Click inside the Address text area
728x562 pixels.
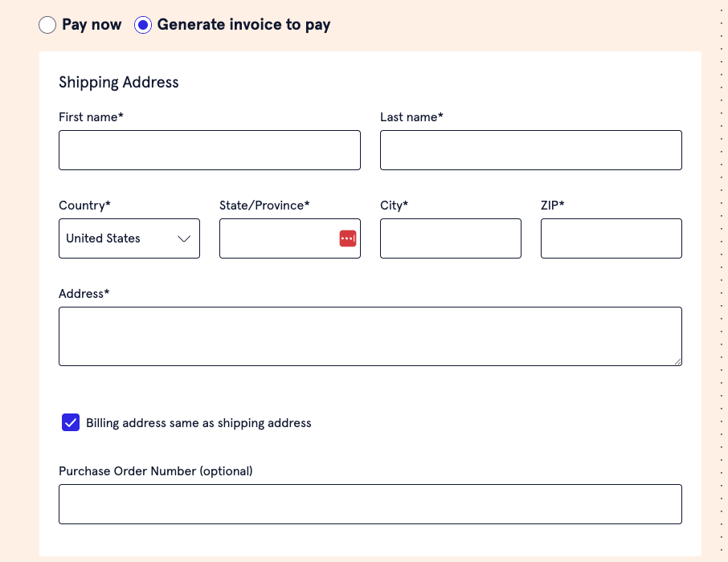coord(370,336)
